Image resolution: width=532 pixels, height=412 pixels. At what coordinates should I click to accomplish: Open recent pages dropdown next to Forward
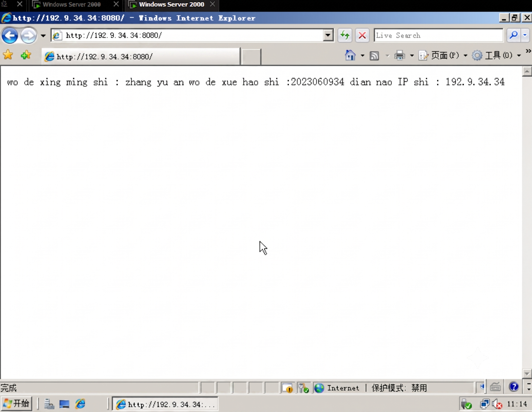coord(43,36)
